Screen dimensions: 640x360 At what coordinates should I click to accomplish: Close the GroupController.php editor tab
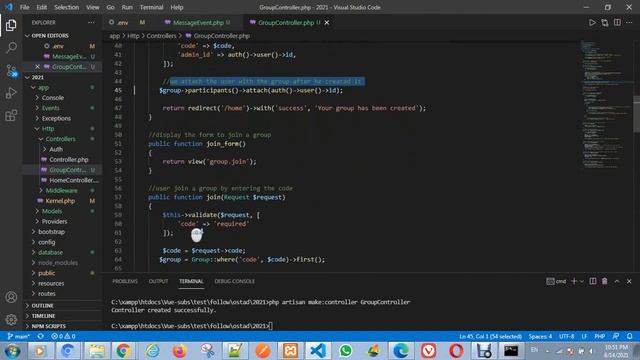(x=327, y=22)
